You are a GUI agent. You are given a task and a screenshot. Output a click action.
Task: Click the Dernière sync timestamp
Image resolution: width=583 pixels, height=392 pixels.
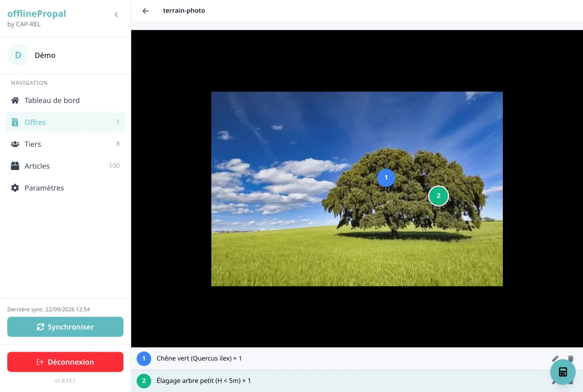pyautogui.click(x=49, y=309)
